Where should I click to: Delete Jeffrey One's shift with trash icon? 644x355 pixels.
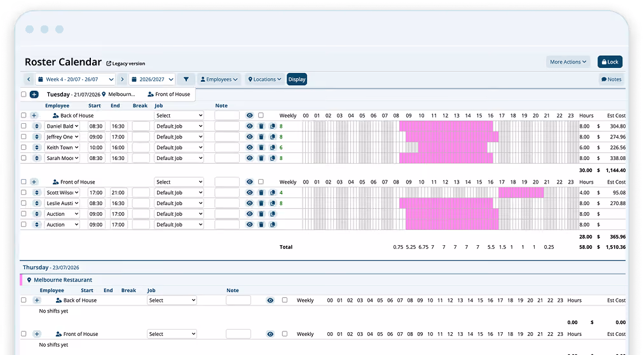tap(261, 137)
